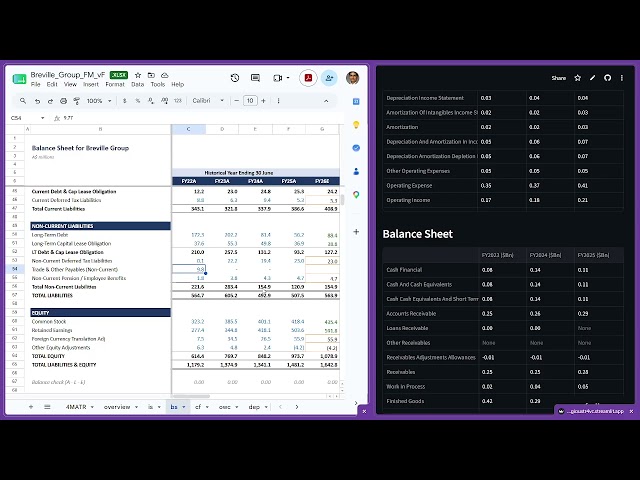Click Share in the Streamlit app

[x=559, y=78]
